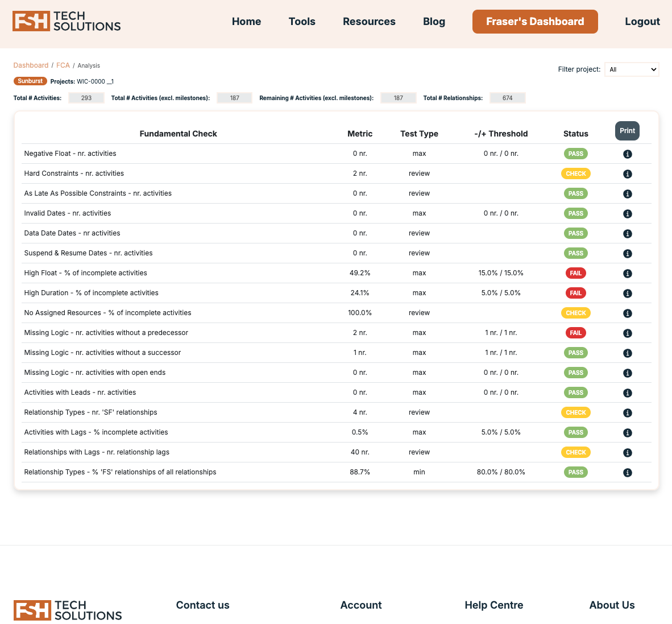Open Fraser's Dashboard
The width and height of the screenshot is (672, 624).
[535, 22]
